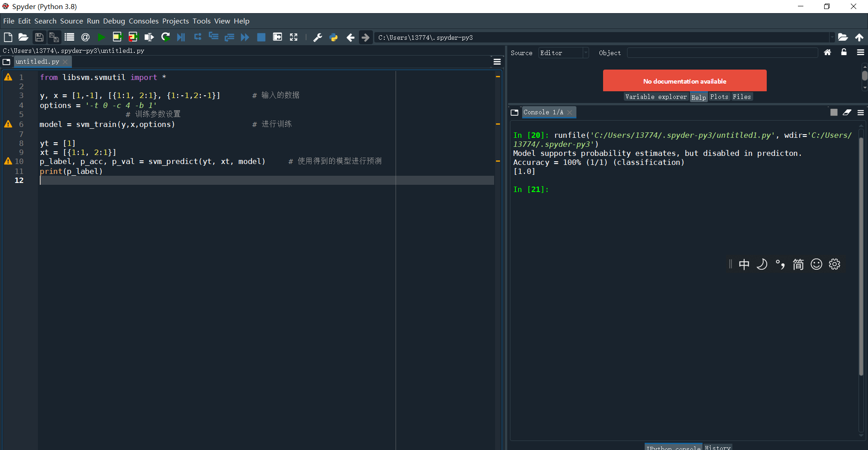Open Help pane options hamburger menu
The image size is (868, 450).
pos(860,52)
